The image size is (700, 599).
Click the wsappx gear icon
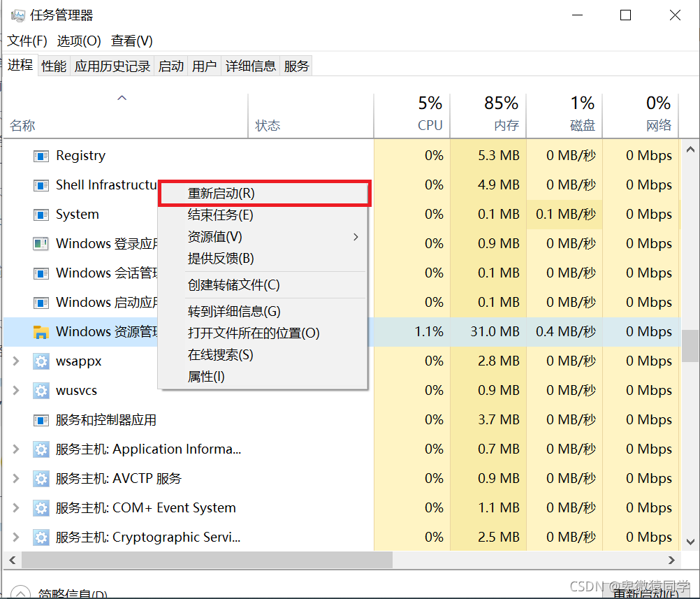(41, 361)
